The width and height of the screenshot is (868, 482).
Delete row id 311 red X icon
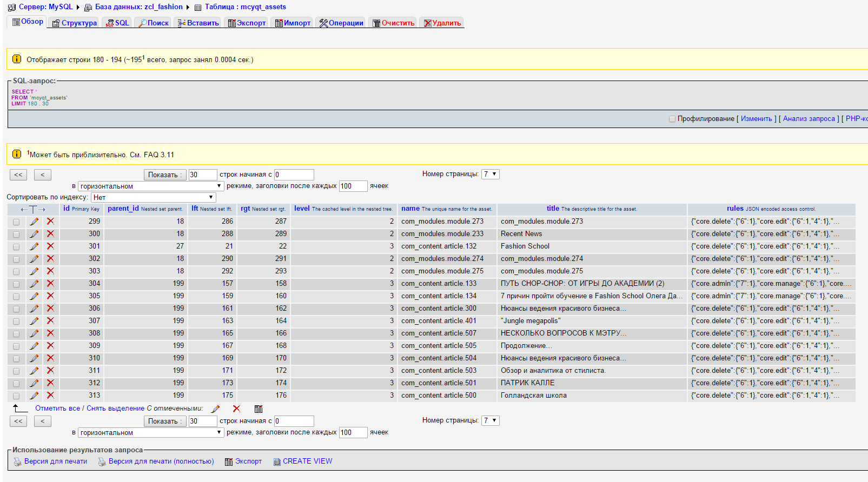click(x=50, y=370)
